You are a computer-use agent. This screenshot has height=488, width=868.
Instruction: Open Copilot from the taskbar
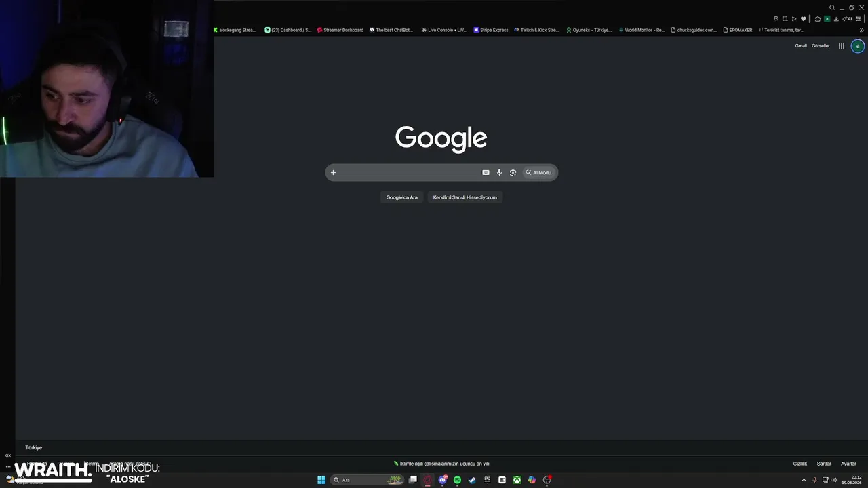(532, 480)
